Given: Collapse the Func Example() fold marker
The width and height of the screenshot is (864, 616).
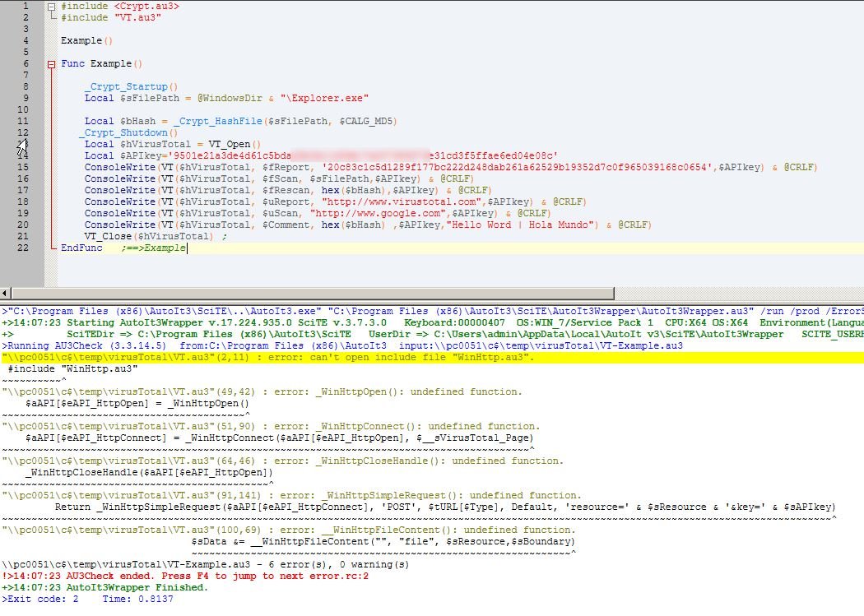Looking at the screenshot, I should tap(51, 64).
